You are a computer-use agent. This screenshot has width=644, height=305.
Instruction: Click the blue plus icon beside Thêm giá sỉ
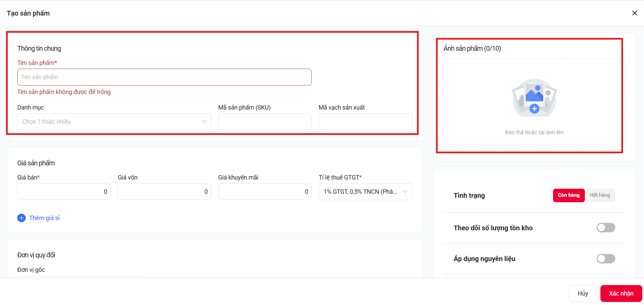(x=21, y=218)
